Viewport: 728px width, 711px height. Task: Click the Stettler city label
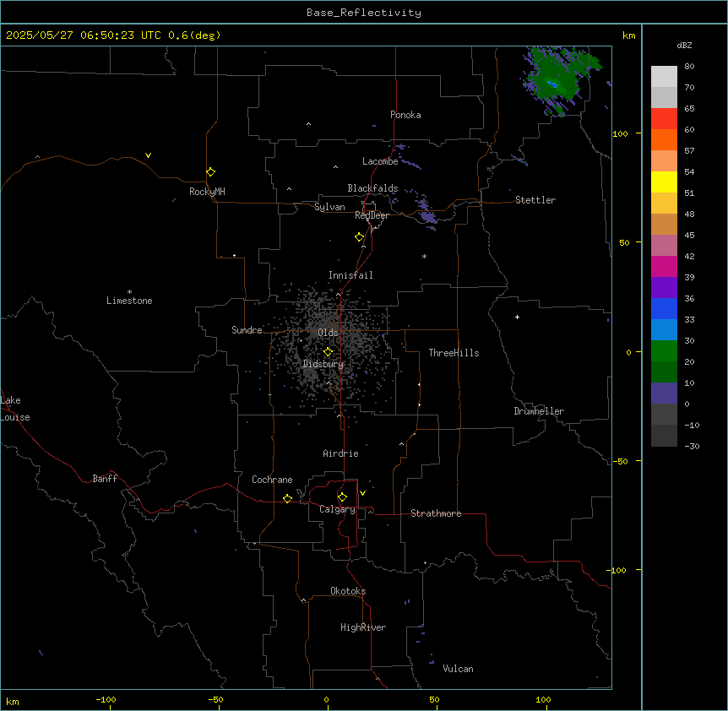tap(535, 200)
